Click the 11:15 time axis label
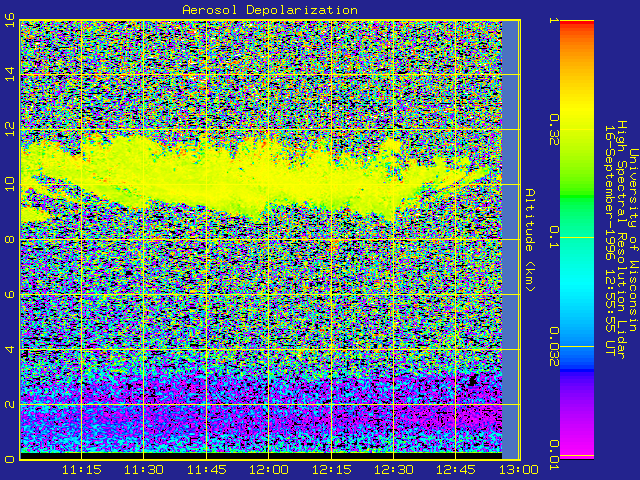This screenshot has height=480, width=640. click(82, 470)
